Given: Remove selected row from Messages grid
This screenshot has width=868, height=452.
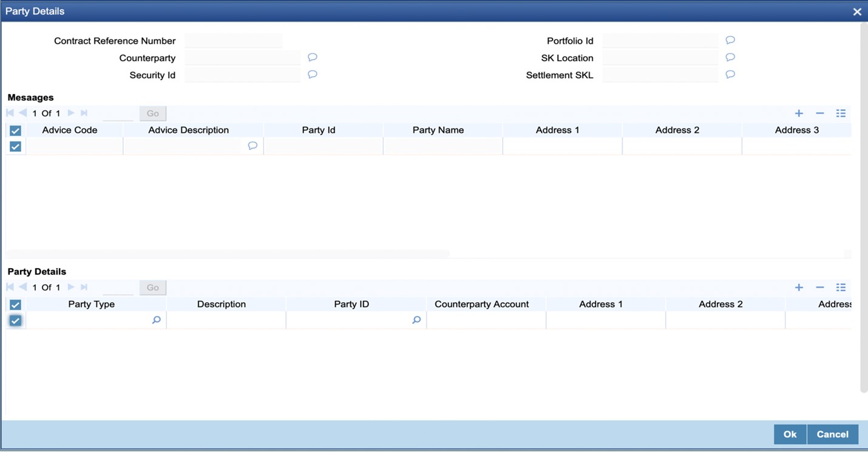Looking at the screenshot, I should pyautogui.click(x=819, y=113).
